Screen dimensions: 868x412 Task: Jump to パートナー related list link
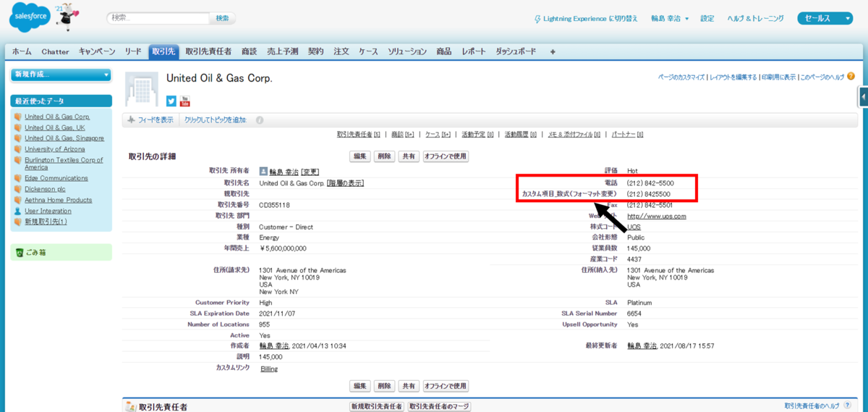tap(627, 135)
